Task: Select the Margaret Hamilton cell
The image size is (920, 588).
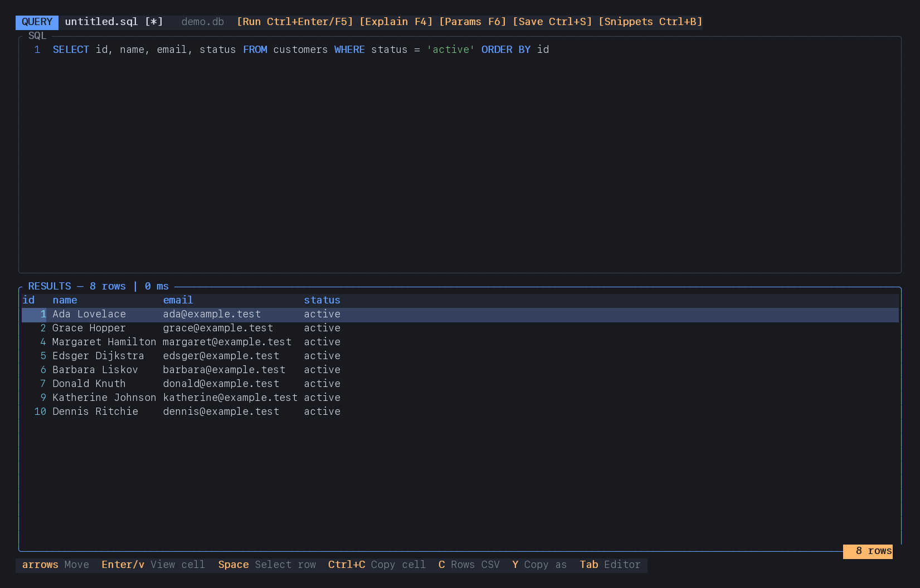Action: click(104, 342)
